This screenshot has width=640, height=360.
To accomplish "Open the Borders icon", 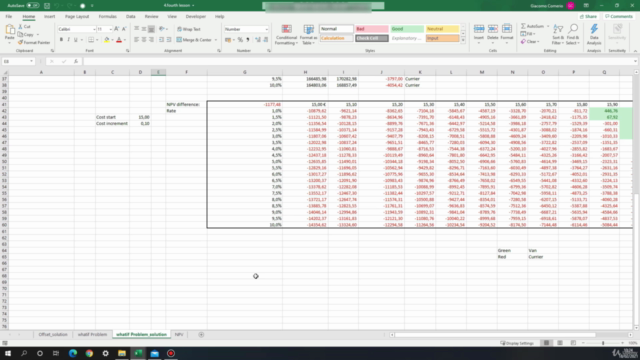I will 91,40.
